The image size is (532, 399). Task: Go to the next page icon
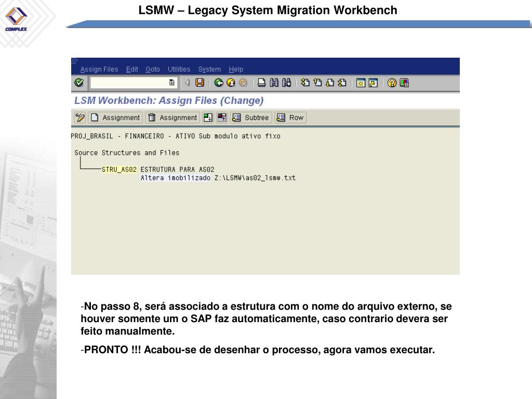[x=330, y=83]
